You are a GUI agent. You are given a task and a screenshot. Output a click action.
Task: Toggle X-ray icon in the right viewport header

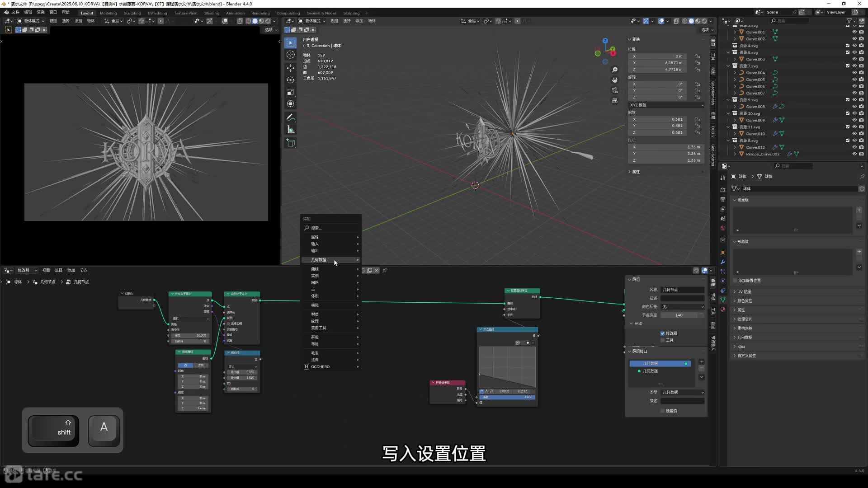click(x=676, y=21)
